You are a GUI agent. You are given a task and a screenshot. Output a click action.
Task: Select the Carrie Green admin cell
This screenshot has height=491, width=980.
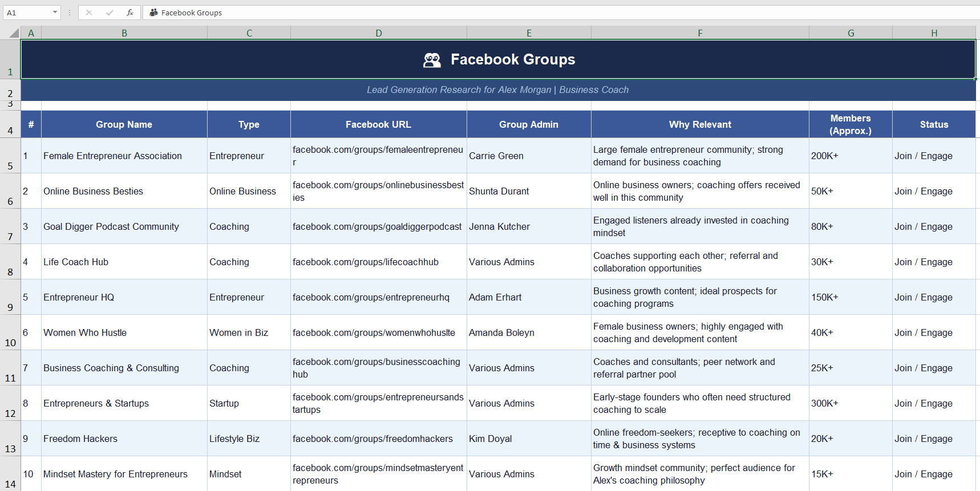(529, 156)
